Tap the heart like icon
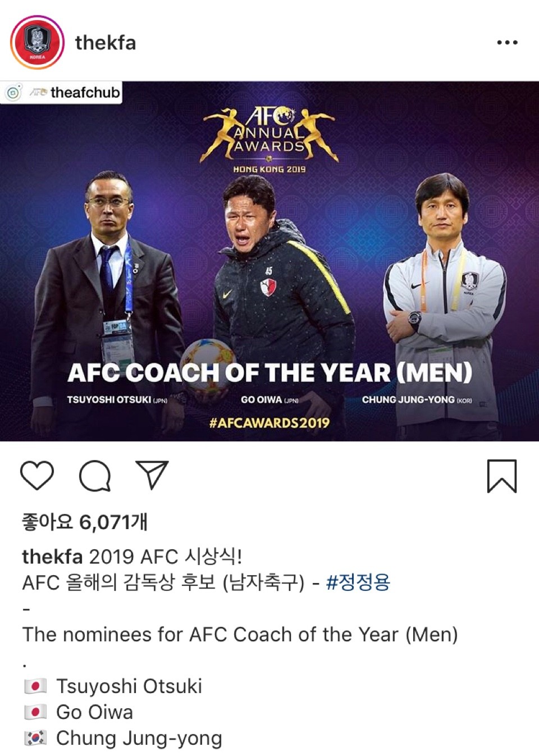Screen dimensions: 539x756 [37, 475]
